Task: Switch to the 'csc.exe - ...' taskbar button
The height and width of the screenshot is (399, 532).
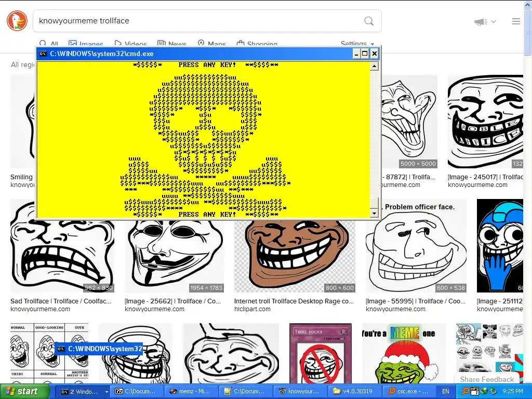Action: coord(410,392)
